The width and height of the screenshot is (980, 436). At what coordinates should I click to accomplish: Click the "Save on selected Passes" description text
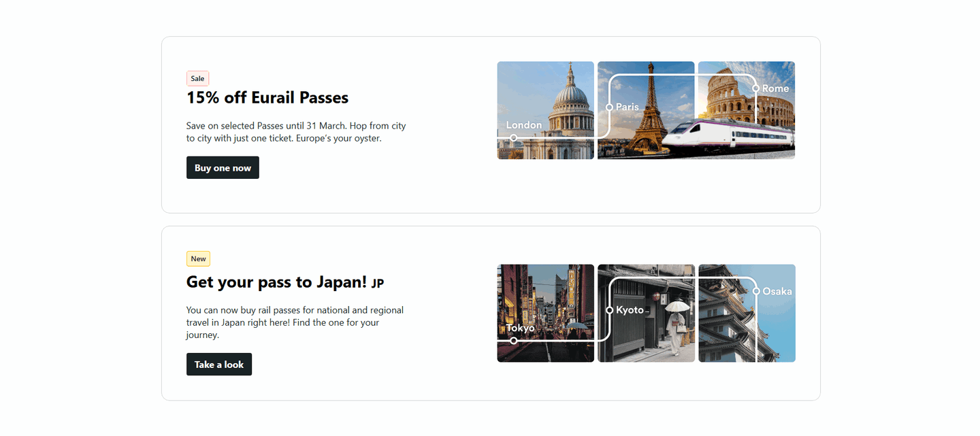296,132
